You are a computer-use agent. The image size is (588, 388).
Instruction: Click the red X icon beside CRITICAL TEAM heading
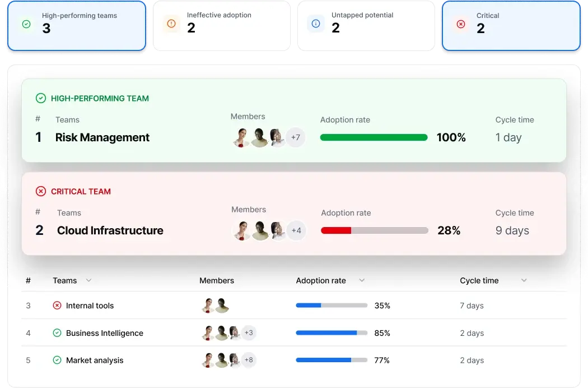(40, 191)
